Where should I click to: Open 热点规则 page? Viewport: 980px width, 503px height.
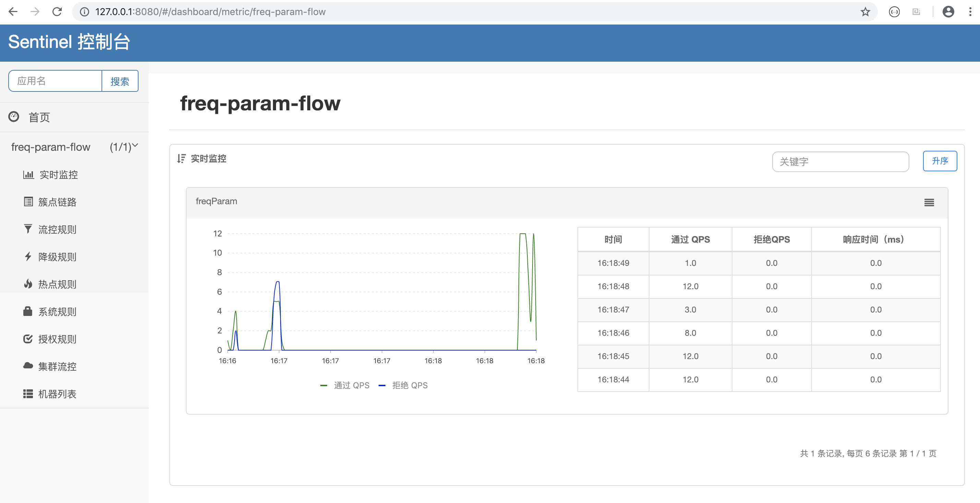click(58, 284)
